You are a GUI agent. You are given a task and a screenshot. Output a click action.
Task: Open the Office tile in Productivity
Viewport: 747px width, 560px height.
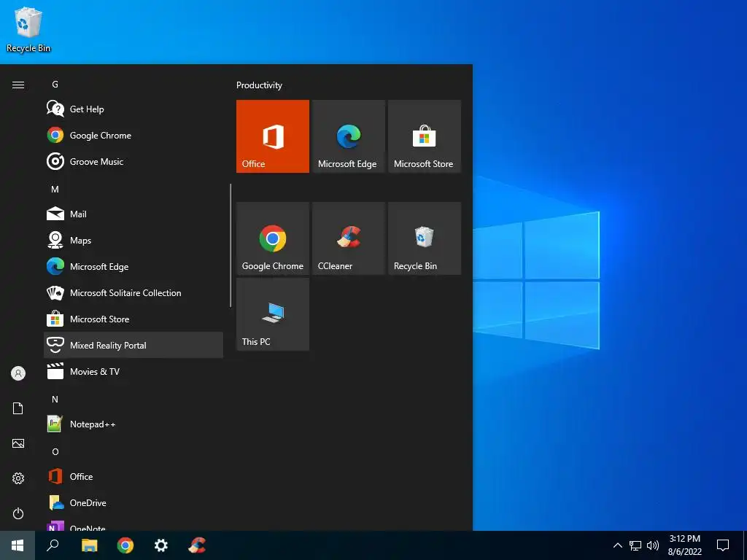(273, 136)
